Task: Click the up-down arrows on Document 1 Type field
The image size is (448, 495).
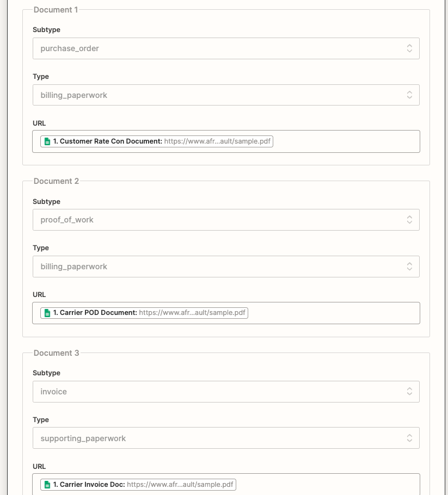Action: [x=409, y=95]
